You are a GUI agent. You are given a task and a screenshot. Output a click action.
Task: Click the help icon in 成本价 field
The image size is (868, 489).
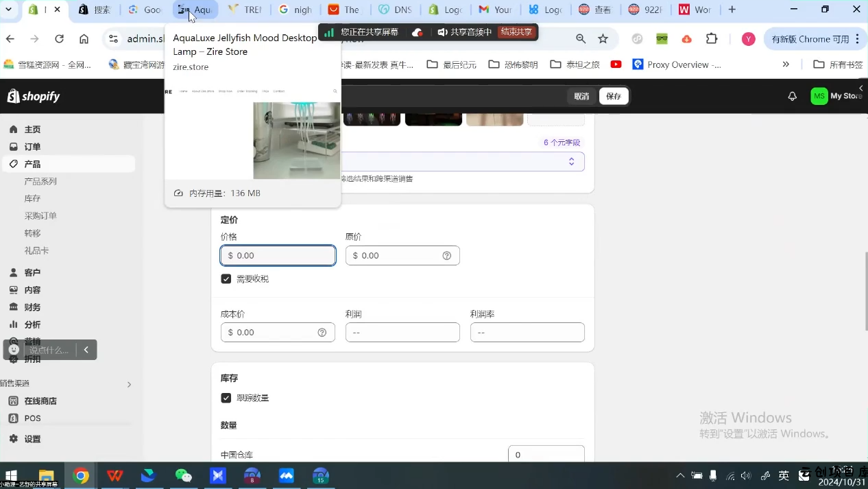tap(322, 333)
